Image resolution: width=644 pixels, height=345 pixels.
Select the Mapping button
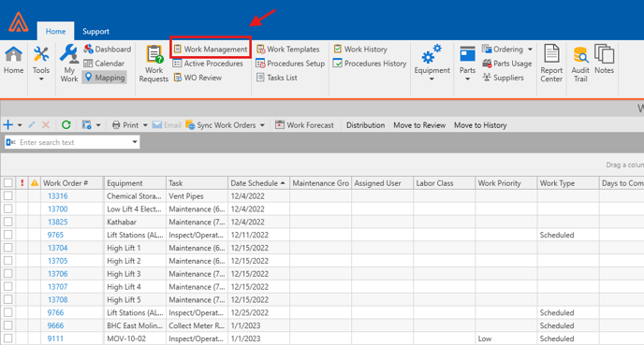[104, 78]
